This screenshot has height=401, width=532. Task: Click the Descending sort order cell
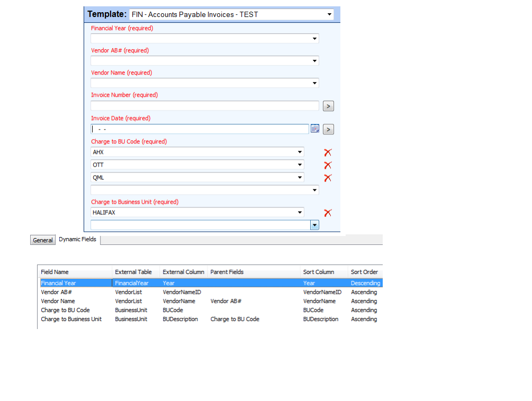(365, 283)
